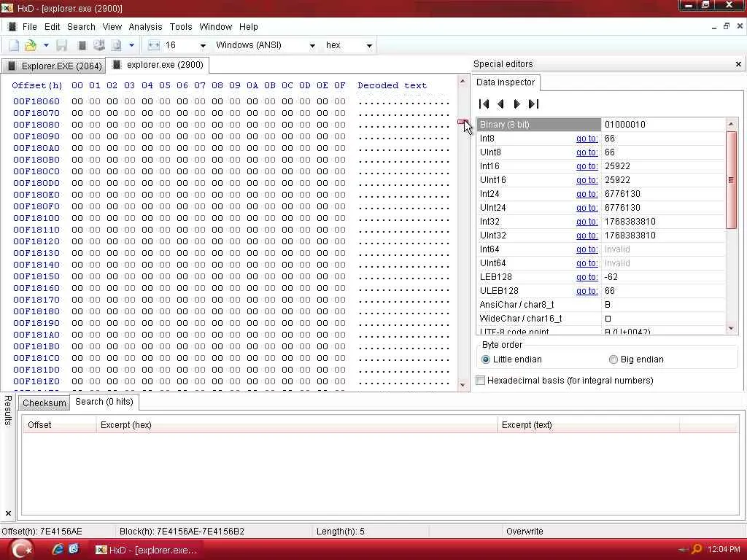The width and height of the screenshot is (747, 560).
Task: Click the bytes-per-row width icon
Action: [x=154, y=45]
